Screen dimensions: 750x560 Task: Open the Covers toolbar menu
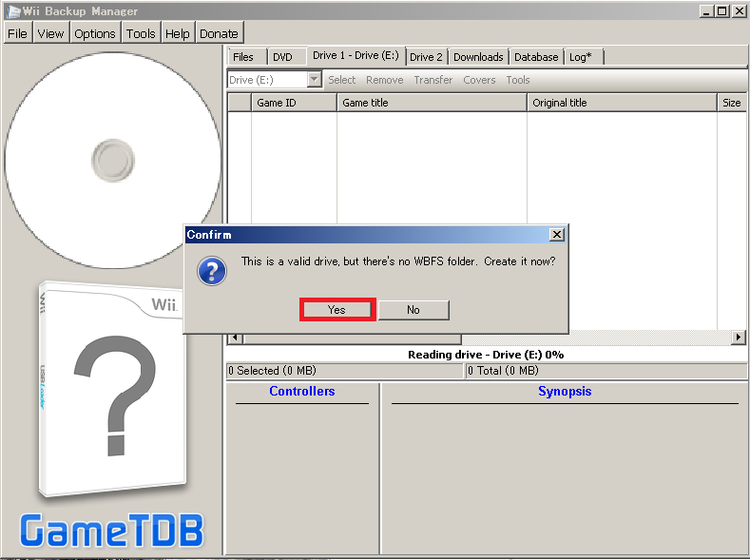(479, 80)
